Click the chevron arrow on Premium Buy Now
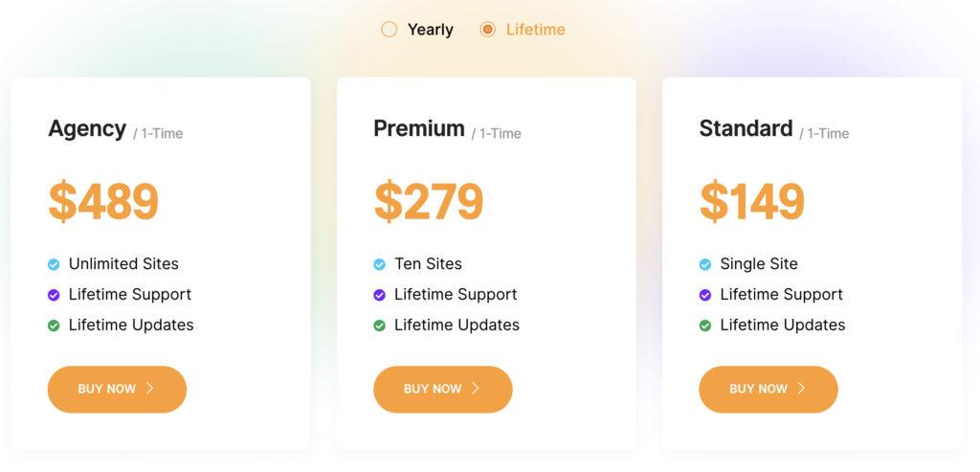 (x=476, y=389)
